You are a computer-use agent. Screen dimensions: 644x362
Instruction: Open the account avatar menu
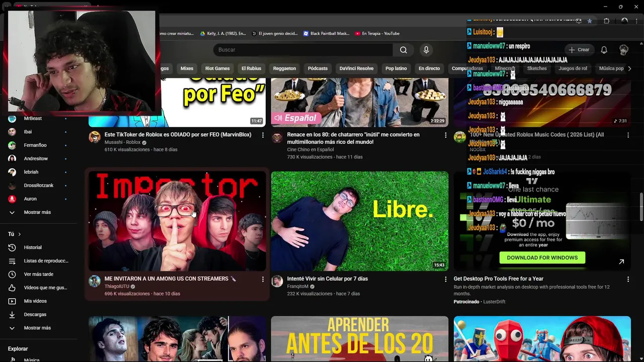click(624, 50)
